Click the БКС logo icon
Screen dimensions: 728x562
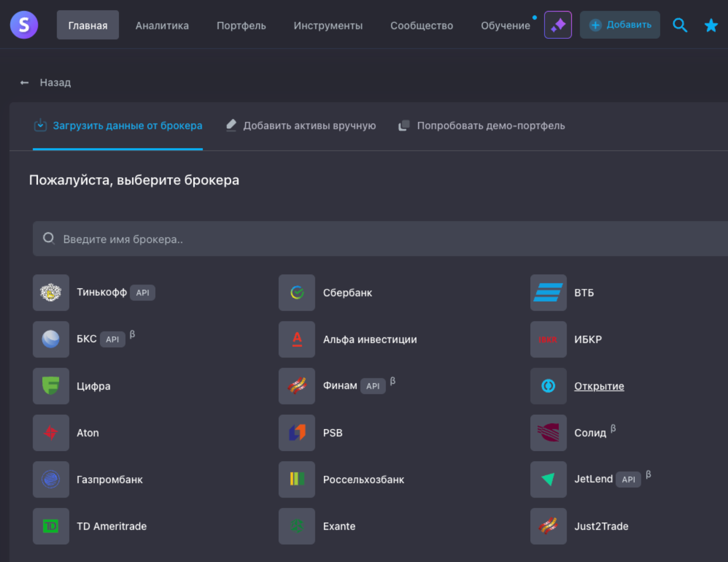pos(51,339)
